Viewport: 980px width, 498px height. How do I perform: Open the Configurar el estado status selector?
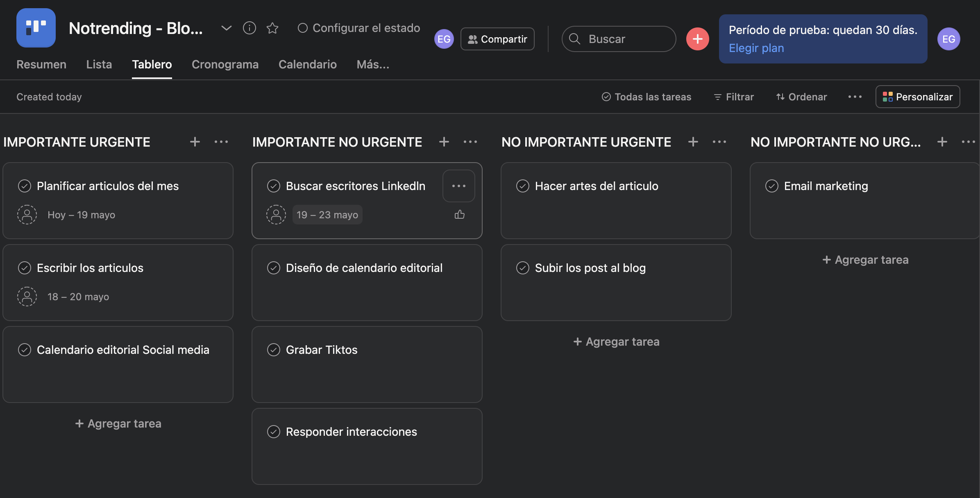tap(358, 28)
